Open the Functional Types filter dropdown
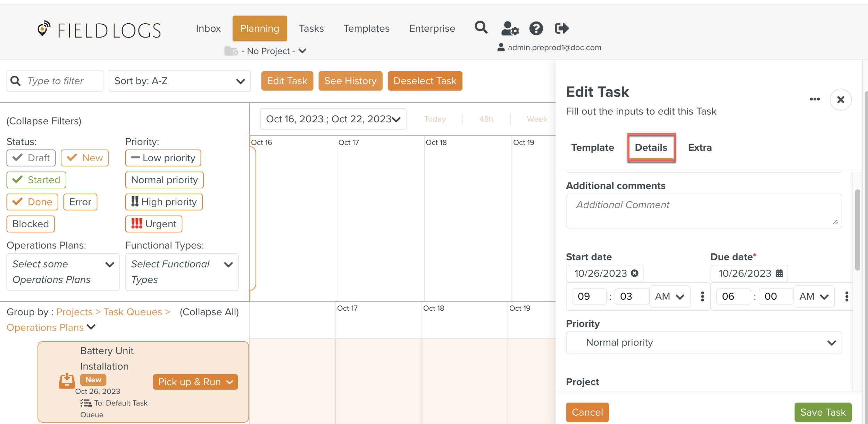Viewport: 868px width, 424px height. click(182, 272)
